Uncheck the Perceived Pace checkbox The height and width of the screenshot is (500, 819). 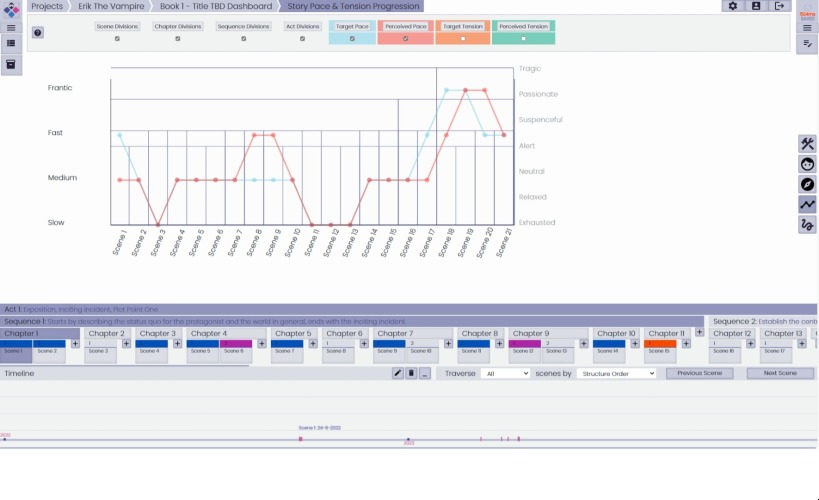[405, 39]
